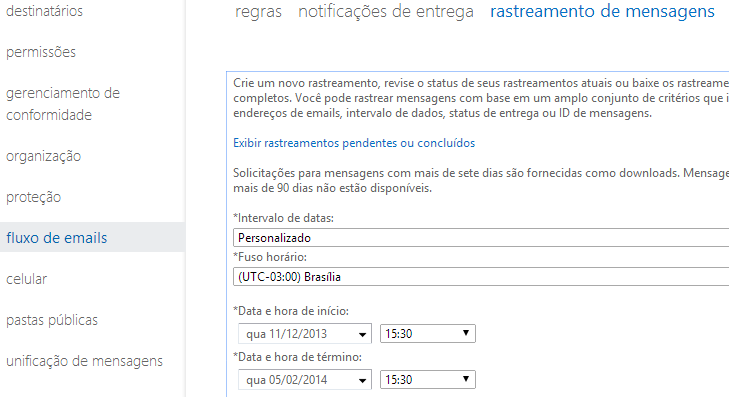Select rastreamento de mensagens tab

(x=602, y=11)
